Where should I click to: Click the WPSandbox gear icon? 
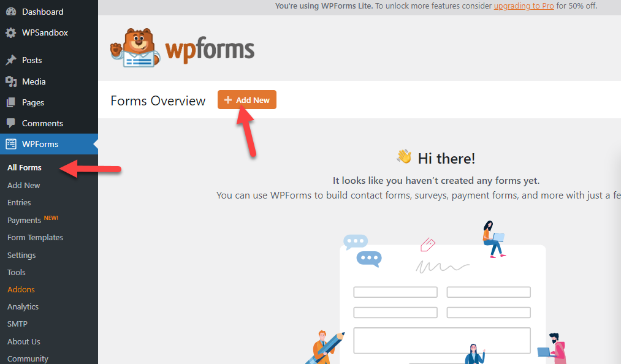11,32
